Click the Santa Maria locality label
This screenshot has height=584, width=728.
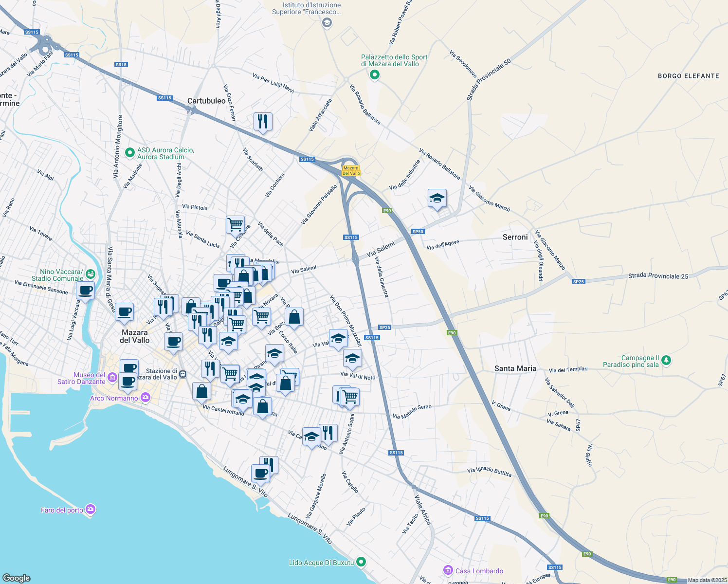pos(515,368)
